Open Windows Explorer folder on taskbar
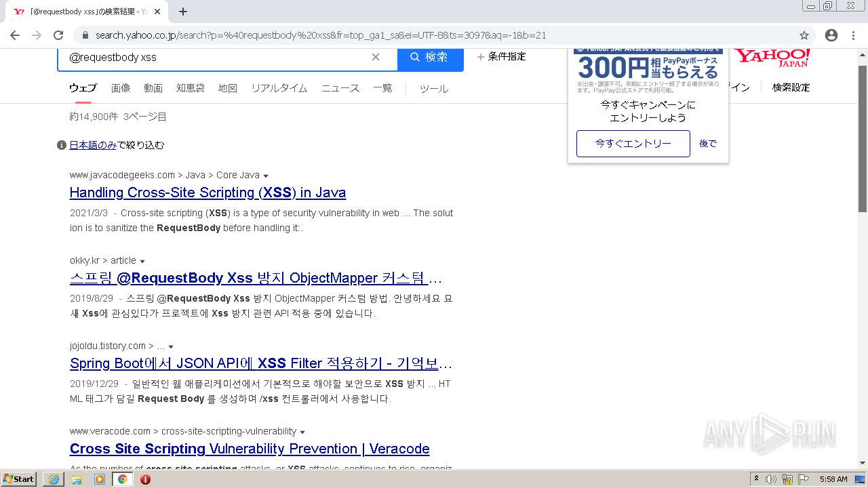Viewport: 868px width, 488px height. coord(77,479)
